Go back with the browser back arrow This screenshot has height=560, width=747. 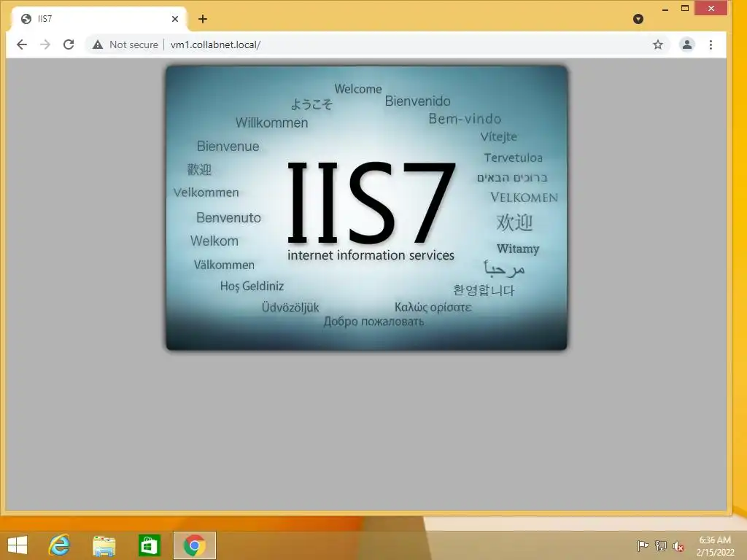point(22,44)
